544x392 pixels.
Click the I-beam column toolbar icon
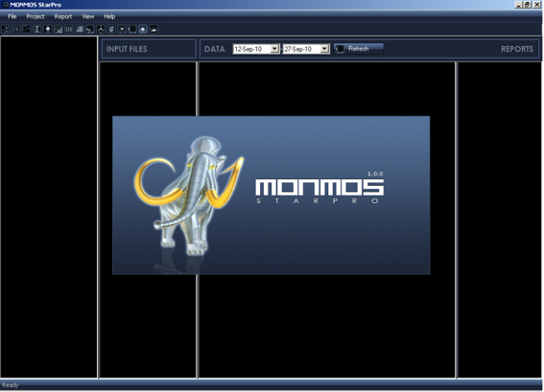point(37,29)
